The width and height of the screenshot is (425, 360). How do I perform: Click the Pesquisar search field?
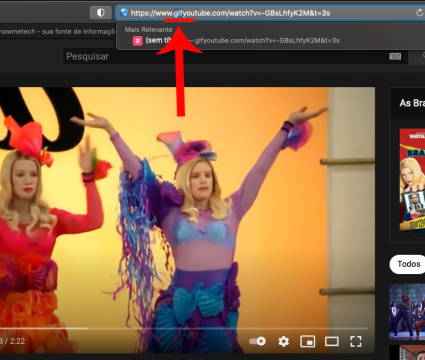click(x=235, y=56)
